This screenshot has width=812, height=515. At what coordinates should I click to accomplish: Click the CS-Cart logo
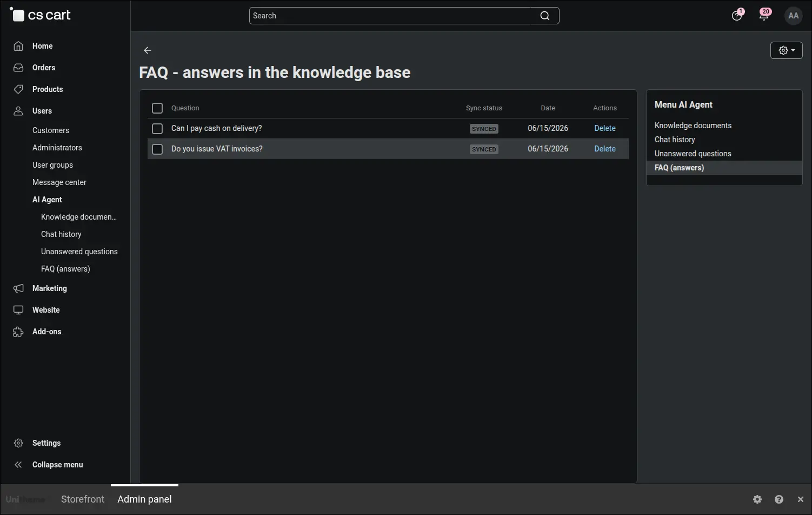point(41,15)
